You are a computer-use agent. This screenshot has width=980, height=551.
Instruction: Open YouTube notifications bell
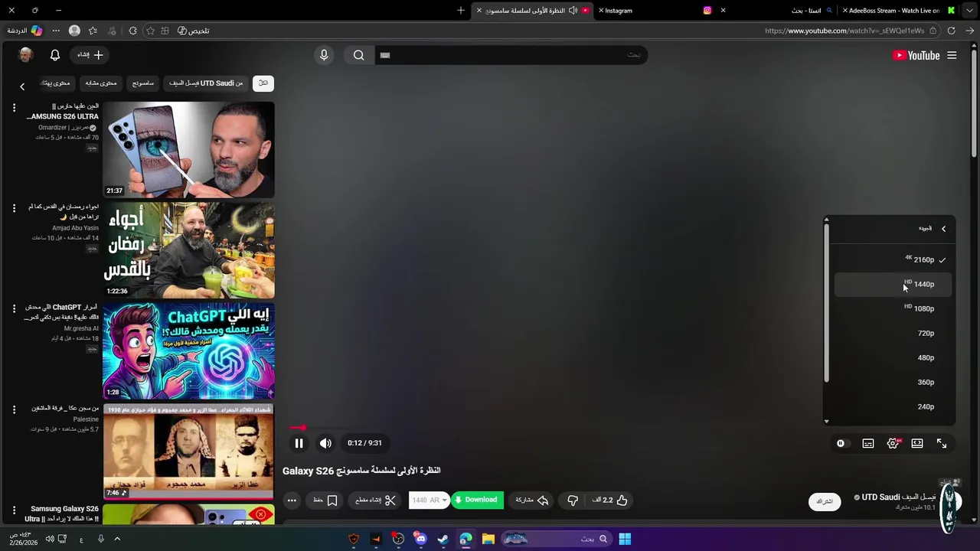click(x=55, y=55)
